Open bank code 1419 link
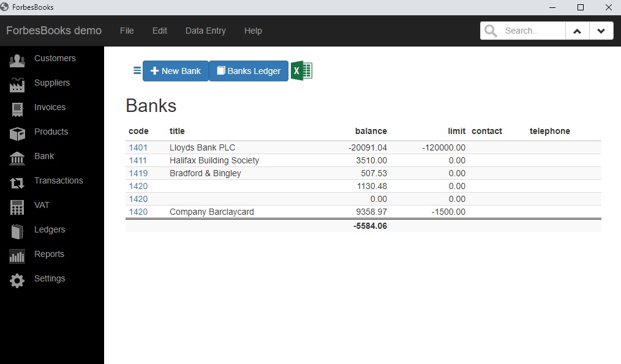621x364 pixels. [x=138, y=173]
